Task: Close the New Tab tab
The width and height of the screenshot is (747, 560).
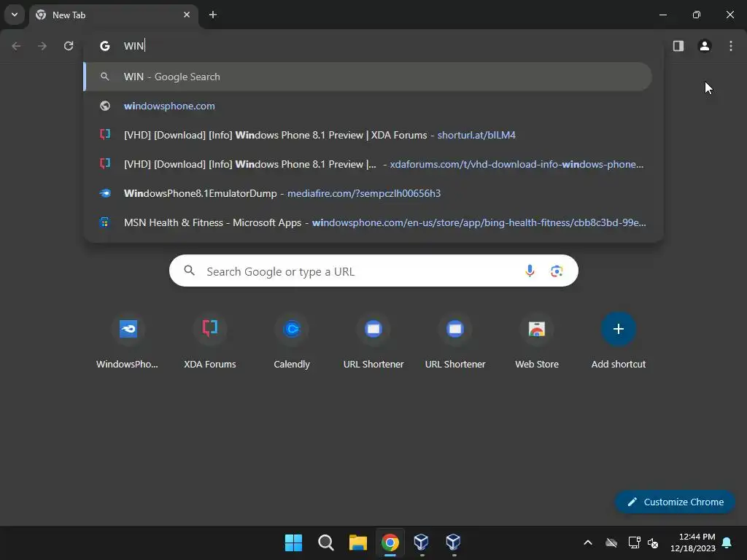Action: pos(187,15)
